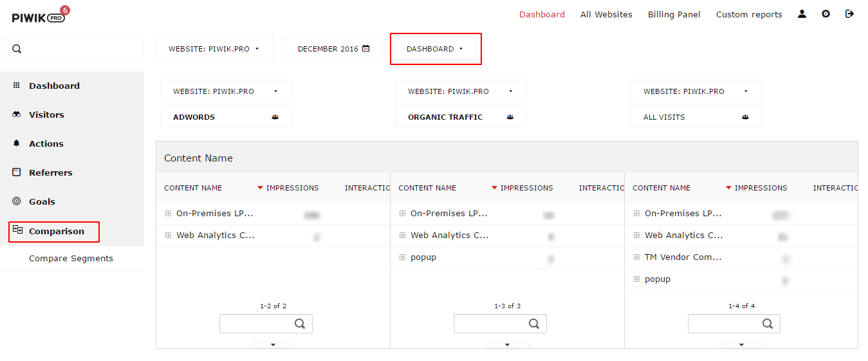
Task: Focus search box under third column table
Action: pyautogui.click(x=734, y=324)
